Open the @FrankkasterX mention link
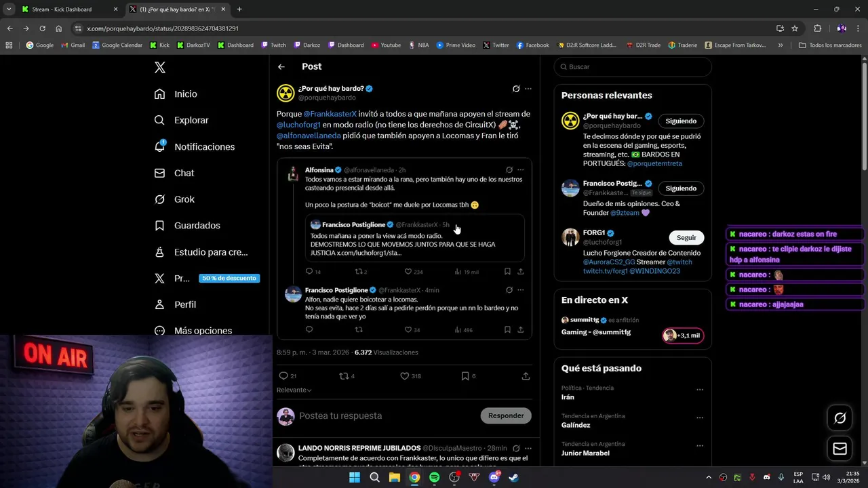 click(330, 114)
